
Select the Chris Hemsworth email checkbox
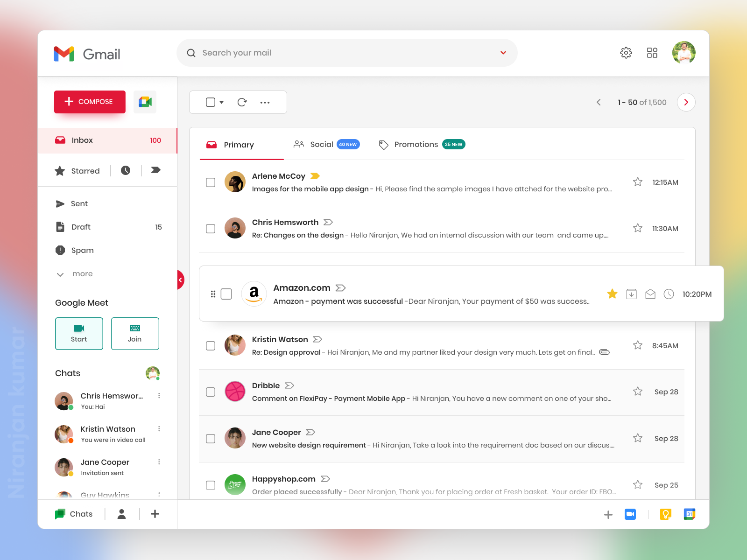pyautogui.click(x=211, y=229)
